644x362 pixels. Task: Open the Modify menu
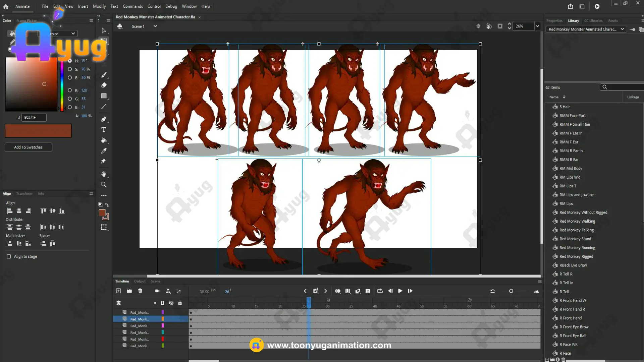tap(99, 6)
